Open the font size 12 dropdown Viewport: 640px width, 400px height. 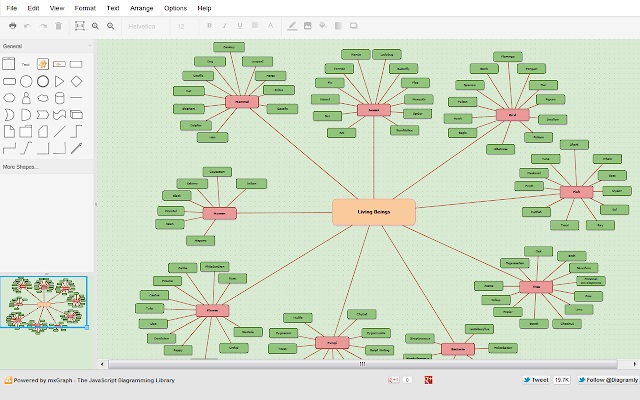(x=181, y=26)
